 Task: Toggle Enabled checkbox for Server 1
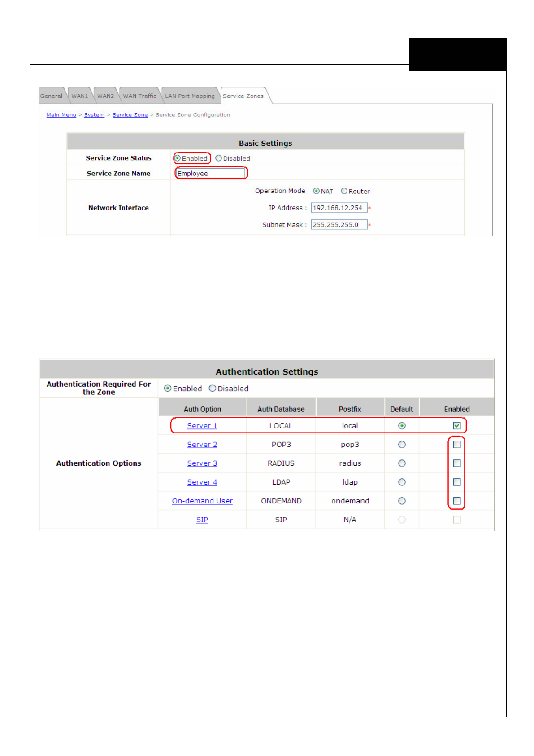pyautogui.click(x=457, y=426)
